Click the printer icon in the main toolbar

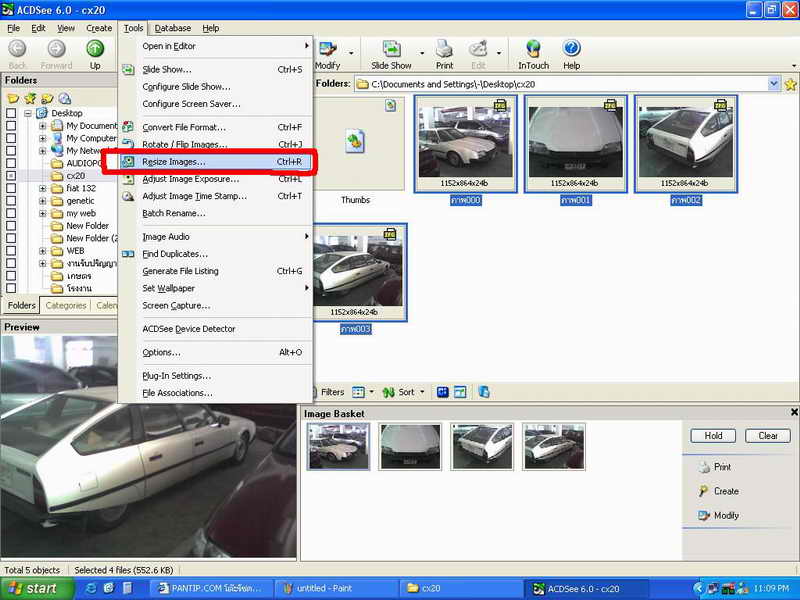[444, 49]
